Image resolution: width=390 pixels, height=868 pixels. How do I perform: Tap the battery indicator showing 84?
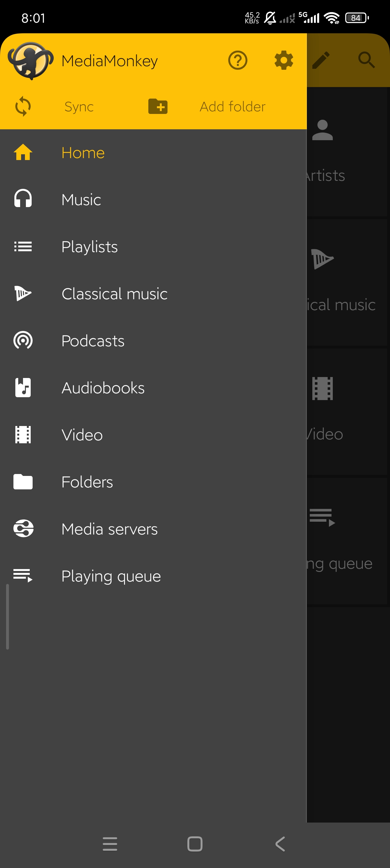(x=357, y=18)
